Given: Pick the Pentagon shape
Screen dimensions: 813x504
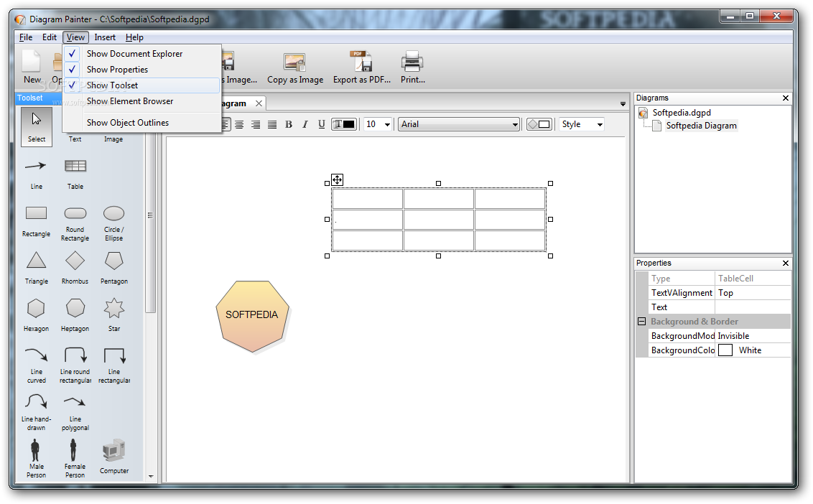Looking at the screenshot, I should 114,268.
